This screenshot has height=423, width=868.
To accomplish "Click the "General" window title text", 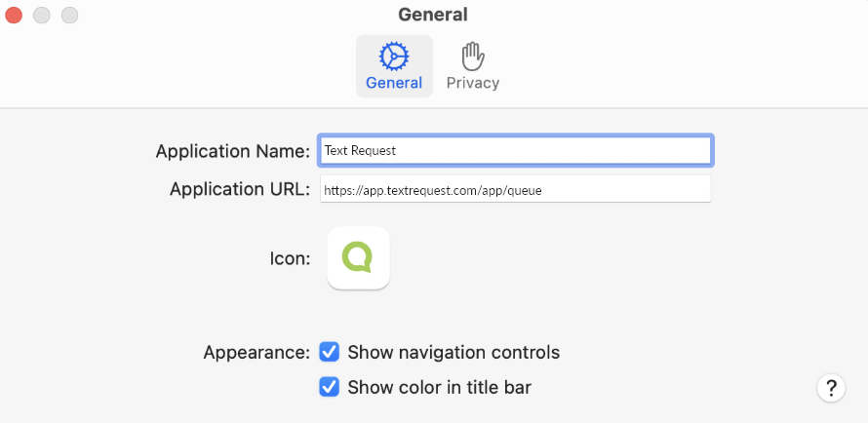I will coord(433,15).
